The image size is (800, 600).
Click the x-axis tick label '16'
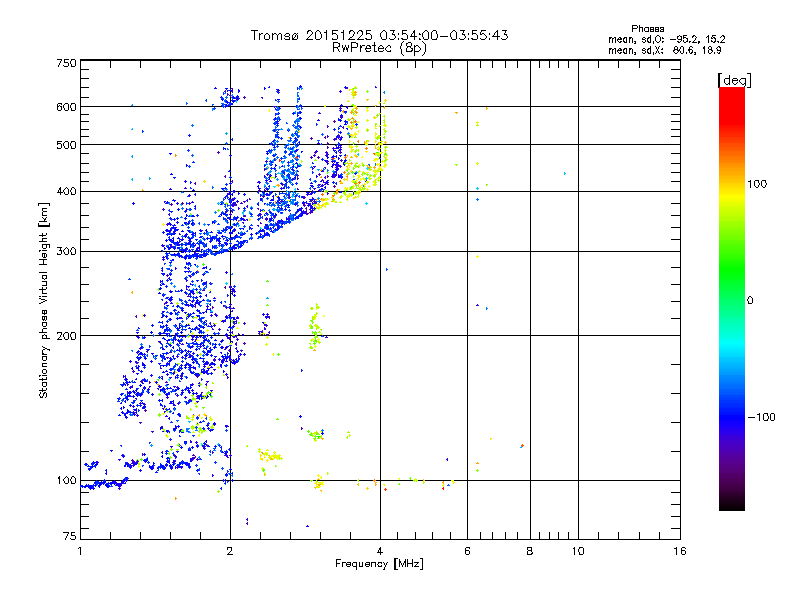tap(680, 551)
